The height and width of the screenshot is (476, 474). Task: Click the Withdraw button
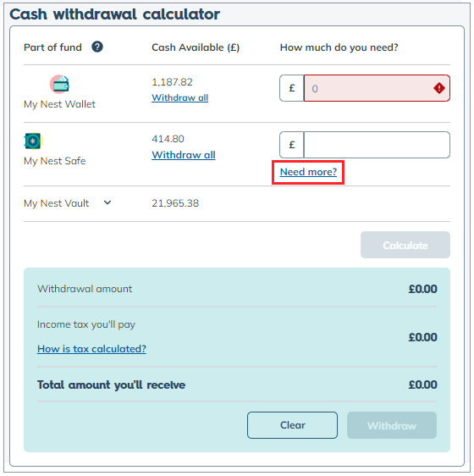[x=392, y=425]
